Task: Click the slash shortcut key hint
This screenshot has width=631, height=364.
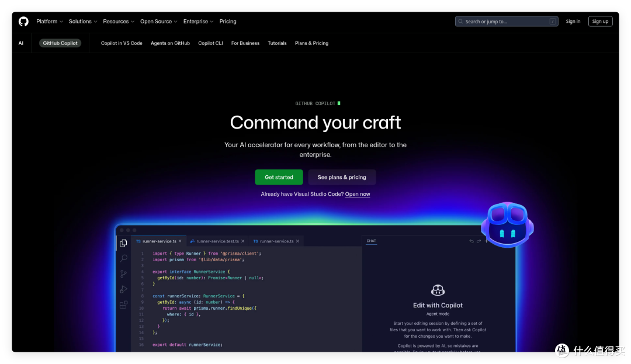Action: pyautogui.click(x=553, y=21)
